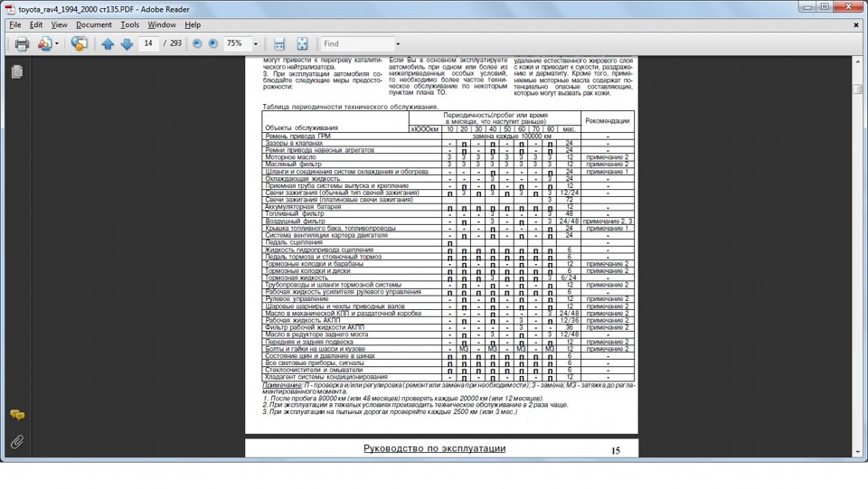Click the scrollbar down arrow
The image size is (868, 489).
coord(857,452)
